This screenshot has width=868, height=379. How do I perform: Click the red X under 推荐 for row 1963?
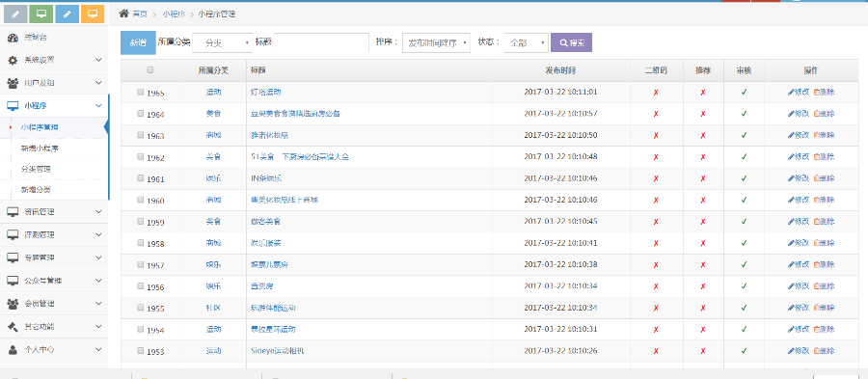click(x=703, y=136)
